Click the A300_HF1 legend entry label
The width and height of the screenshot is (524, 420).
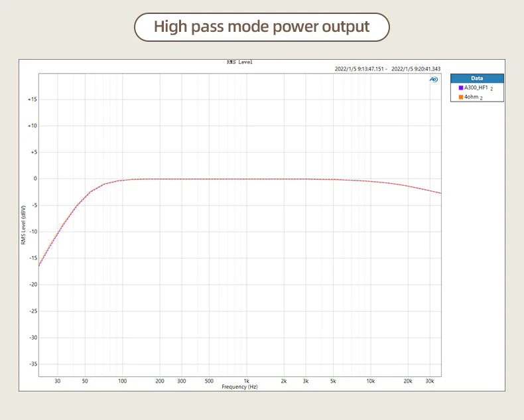476,88
